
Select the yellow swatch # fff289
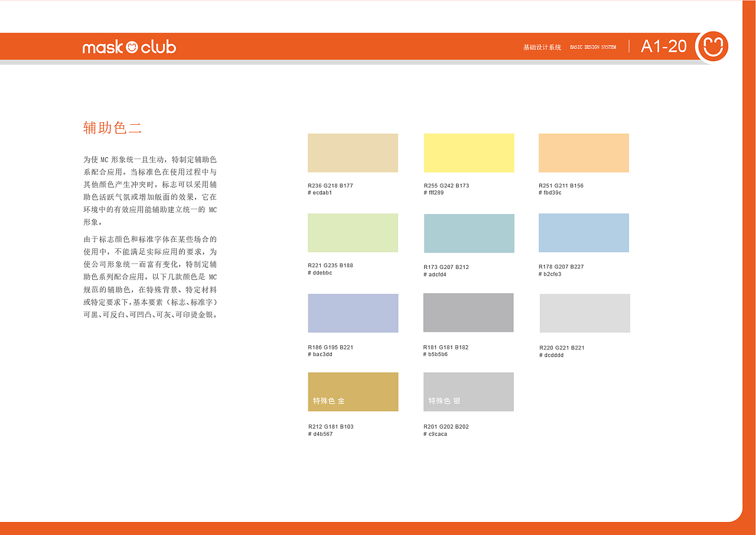click(469, 153)
